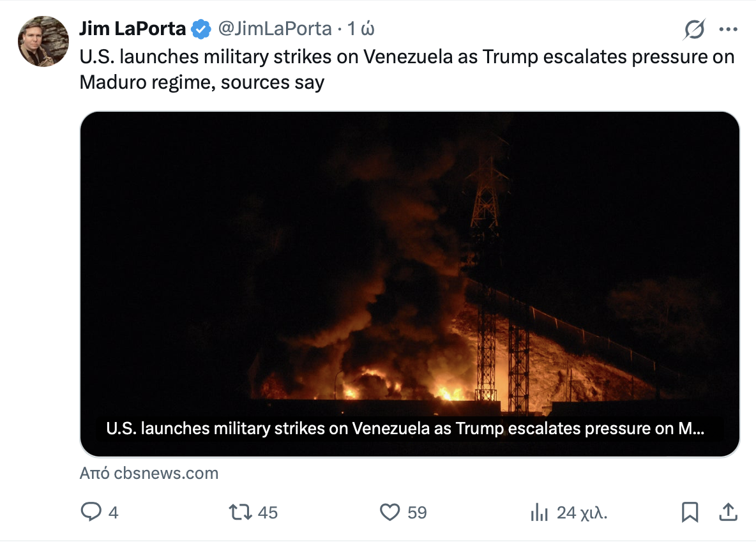The width and height of the screenshot is (756, 544).
Task: Open Jim LaPorta's profile picture
Action: pos(43,42)
